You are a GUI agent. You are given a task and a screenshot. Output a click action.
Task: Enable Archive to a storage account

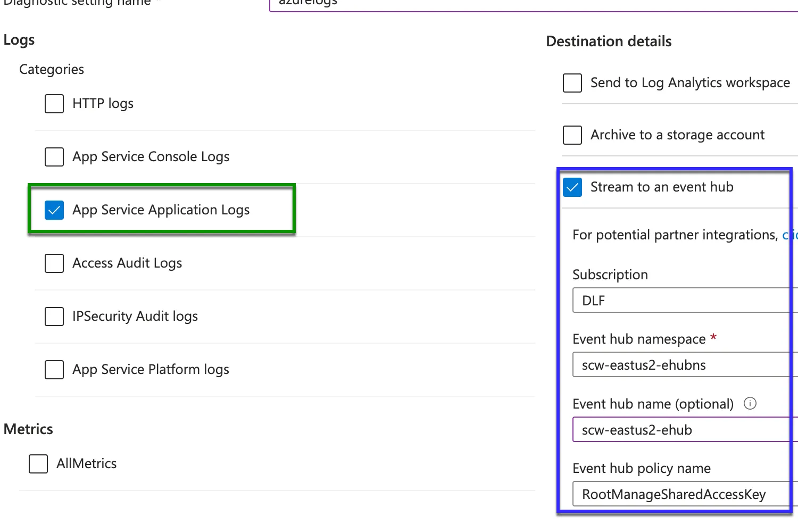[572, 135]
